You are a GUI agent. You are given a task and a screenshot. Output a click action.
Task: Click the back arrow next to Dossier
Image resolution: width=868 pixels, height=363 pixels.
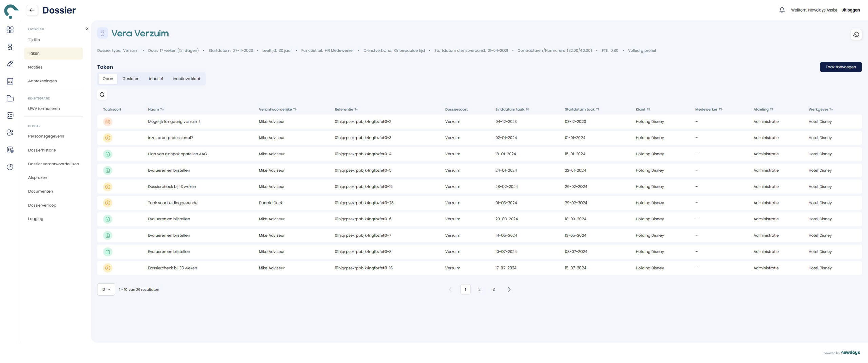tap(32, 10)
